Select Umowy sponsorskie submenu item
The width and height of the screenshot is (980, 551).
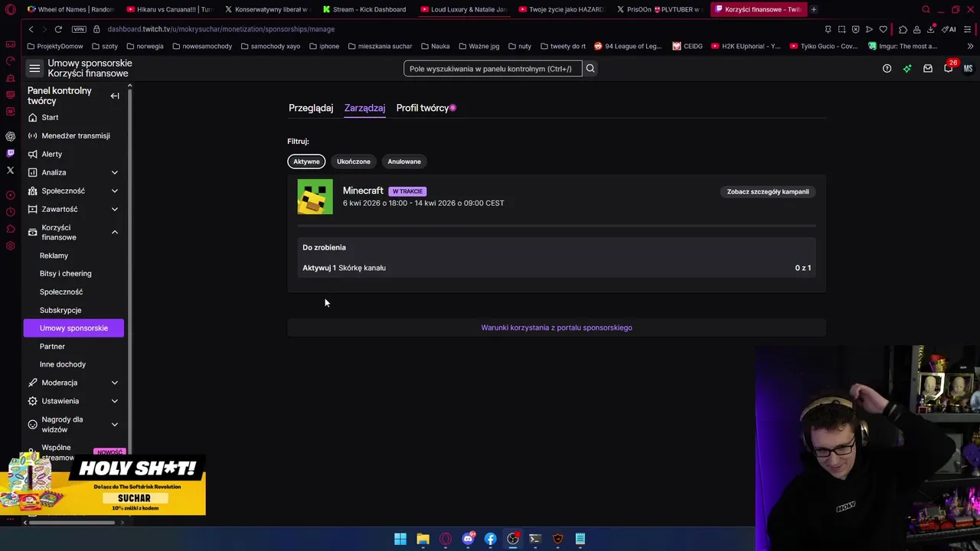coord(73,328)
